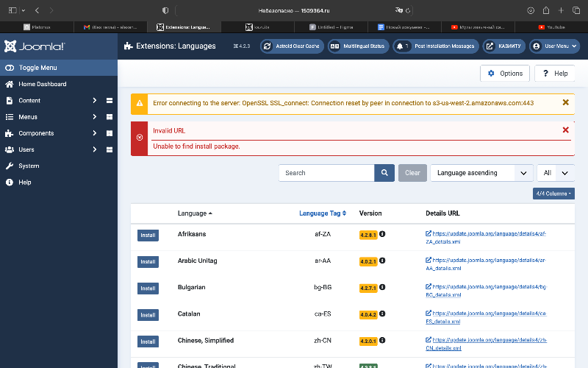Open the zh-CN details XML link

coord(486,344)
